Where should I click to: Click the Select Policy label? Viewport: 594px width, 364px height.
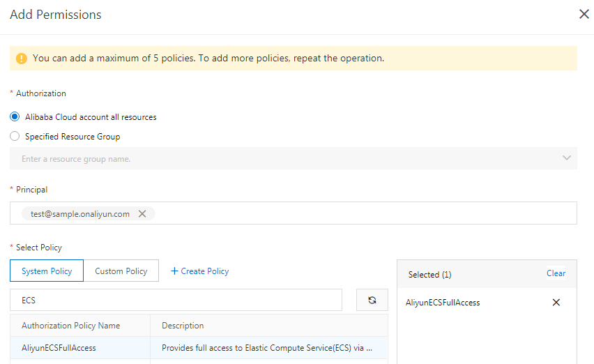click(x=38, y=248)
